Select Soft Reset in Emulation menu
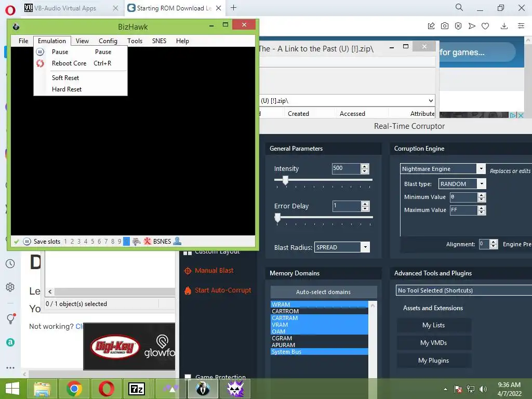Viewport: 532px width, 399px height. coord(81,78)
